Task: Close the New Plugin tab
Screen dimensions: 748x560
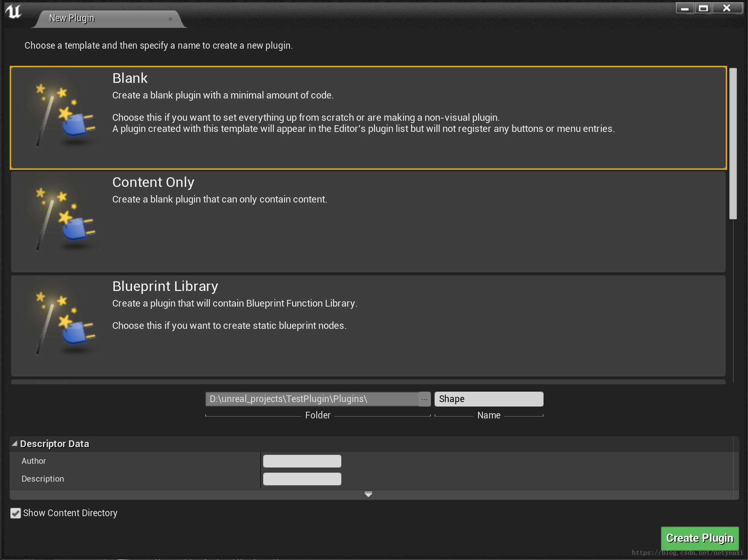Action: click(170, 18)
